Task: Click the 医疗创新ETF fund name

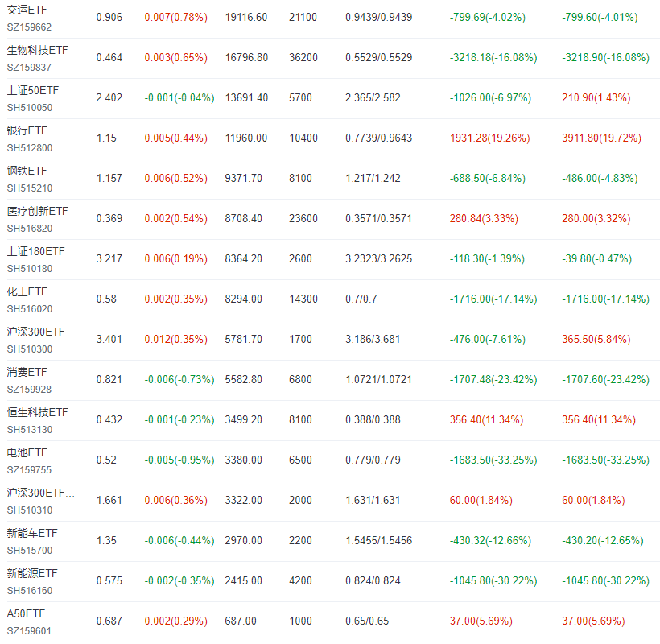Action: (x=37, y=211)
